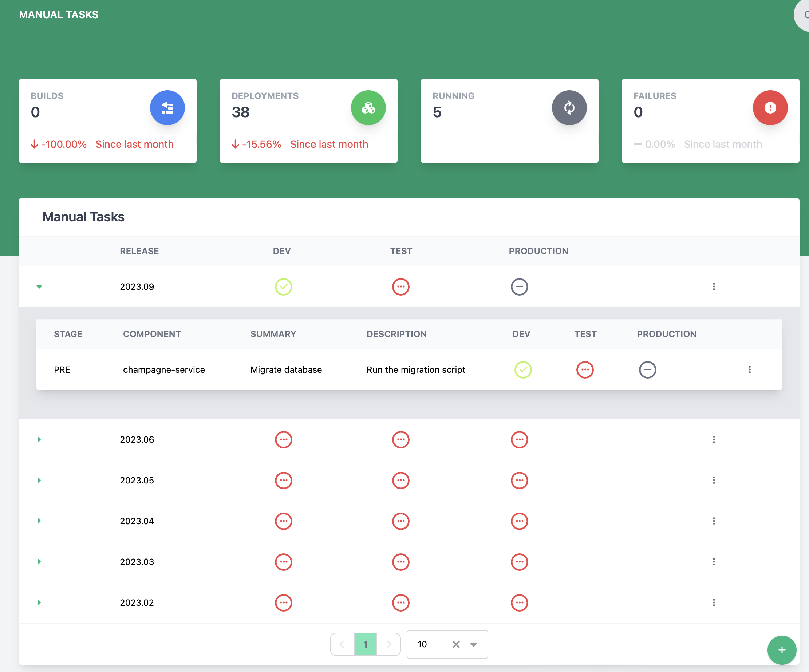Click the 2023.09 TEST pending status icon
The height and width of the screenshot is (672, 809).
click(x=400, y=287)
